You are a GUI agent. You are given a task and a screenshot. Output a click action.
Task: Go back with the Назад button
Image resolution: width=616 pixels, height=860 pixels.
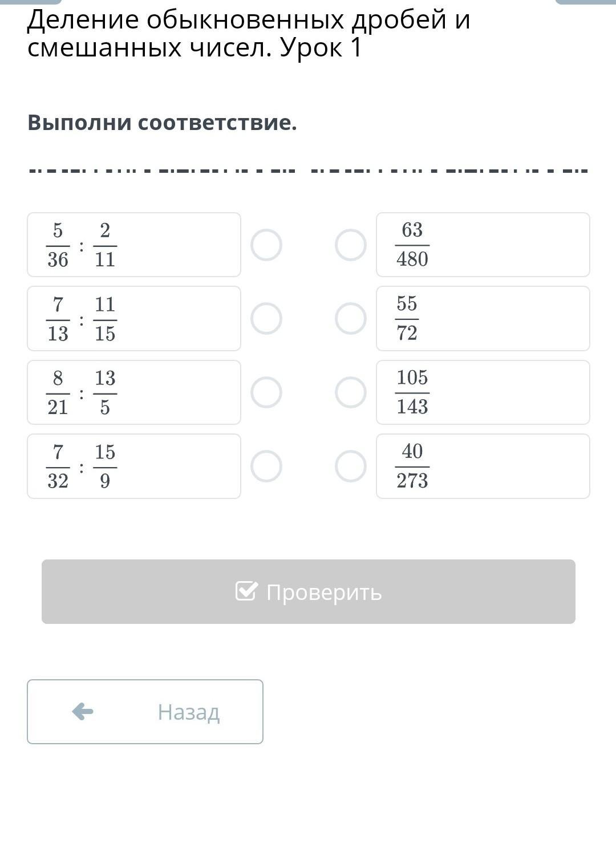click(145, 712)
